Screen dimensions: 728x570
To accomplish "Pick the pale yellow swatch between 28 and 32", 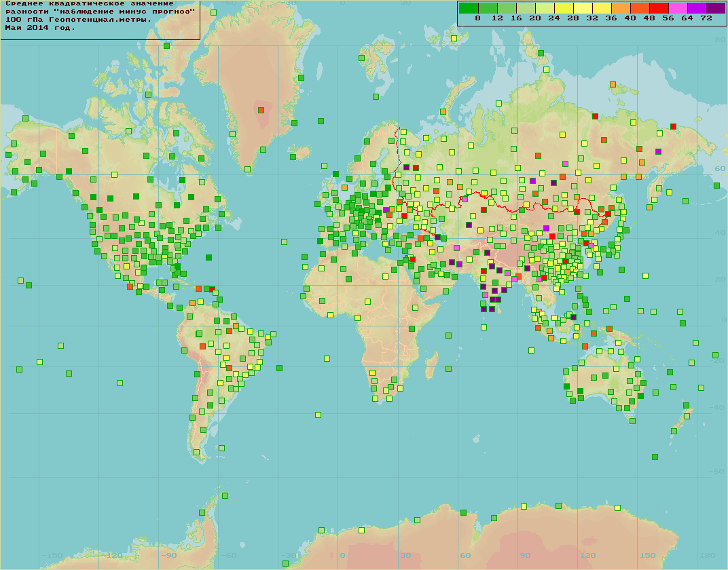I will (x=583, y=8).
